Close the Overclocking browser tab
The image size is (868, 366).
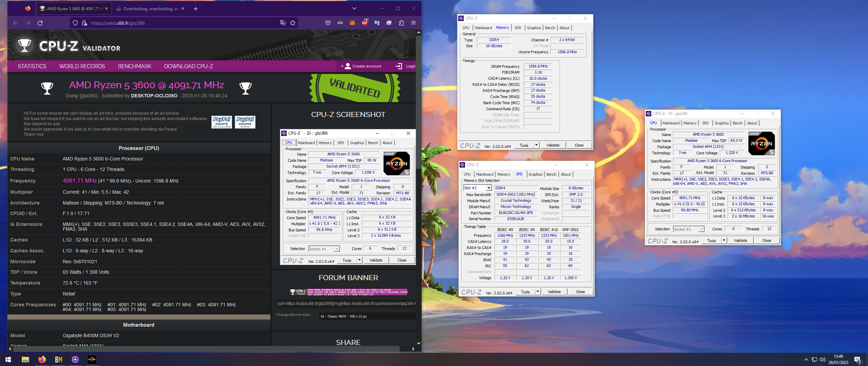coord(183,9)
